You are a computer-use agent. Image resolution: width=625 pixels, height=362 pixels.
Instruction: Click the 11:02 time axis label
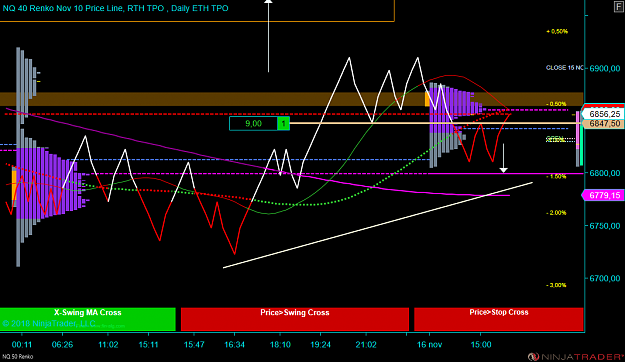108,345
